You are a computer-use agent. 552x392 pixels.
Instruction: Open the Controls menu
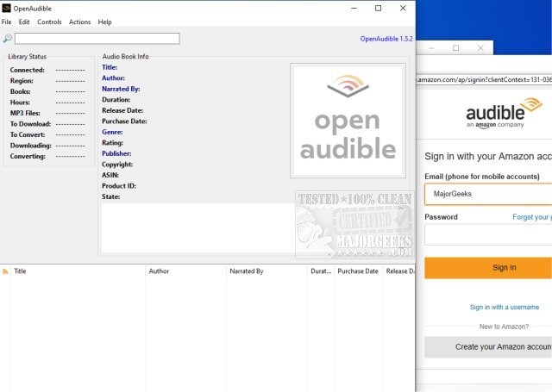[49, 22]
